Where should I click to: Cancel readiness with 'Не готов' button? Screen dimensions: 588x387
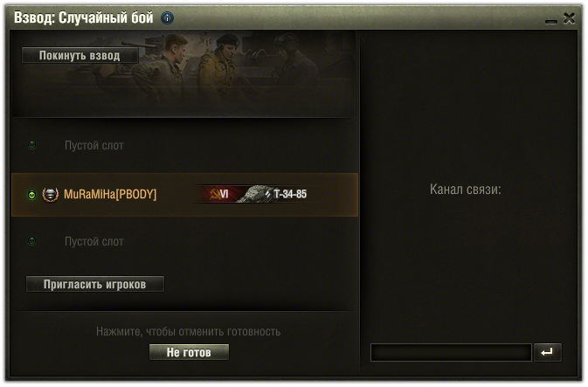click(189, 353)
